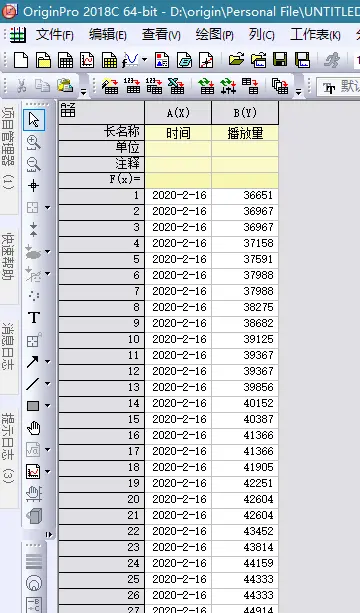The image size is (360, 613).
Task: Expand the edit toolbar overflow arrow
Action: point(83,92)
